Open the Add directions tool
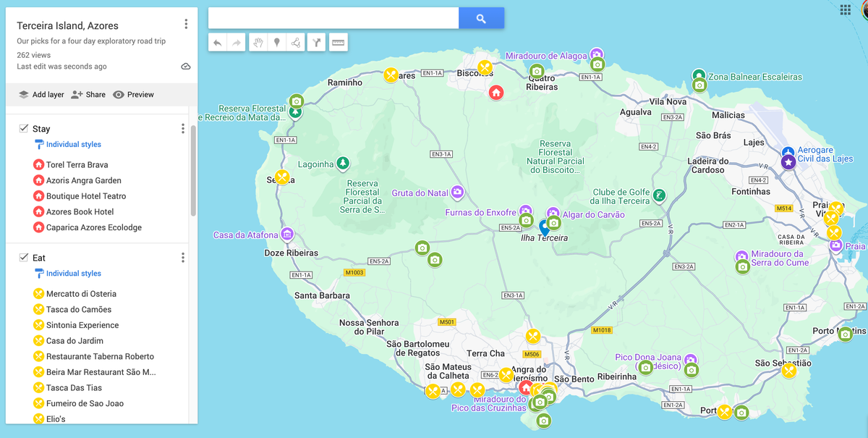Image resolution: width=868 pixels, height=438 pixels. coord(316,41)
